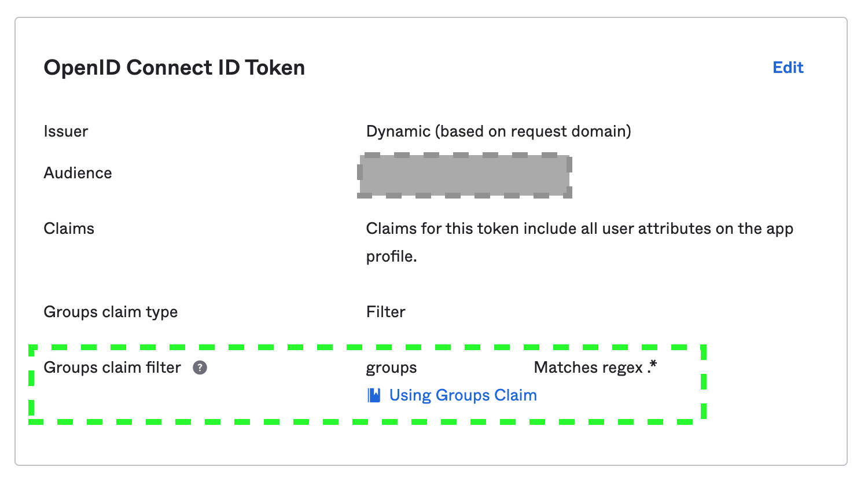Click the OpenID Connect ID Token heading

pyautogui.click(x=174, y=68)
